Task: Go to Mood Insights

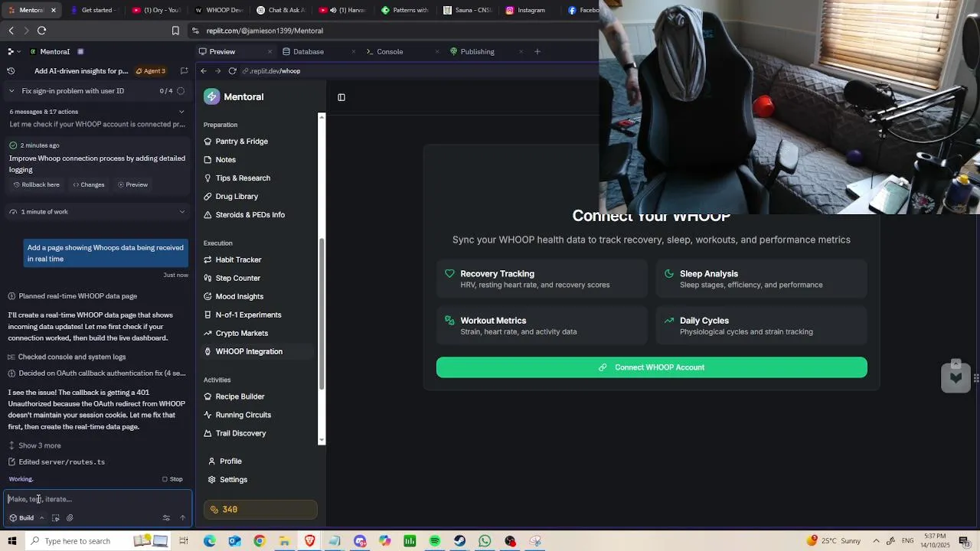Action: (234, 297)
